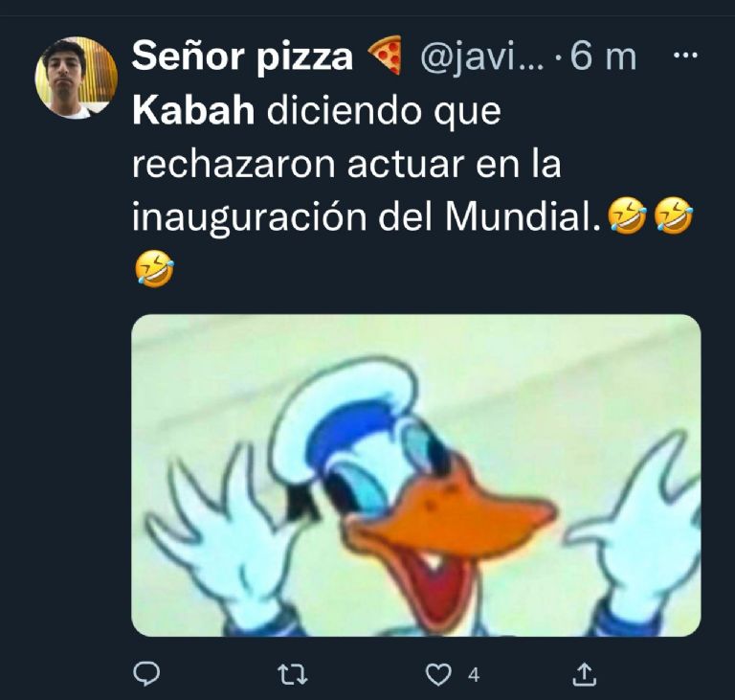Click first laughing emoji right after 'Mundial.'
The image size is (735, 700).
627,215
